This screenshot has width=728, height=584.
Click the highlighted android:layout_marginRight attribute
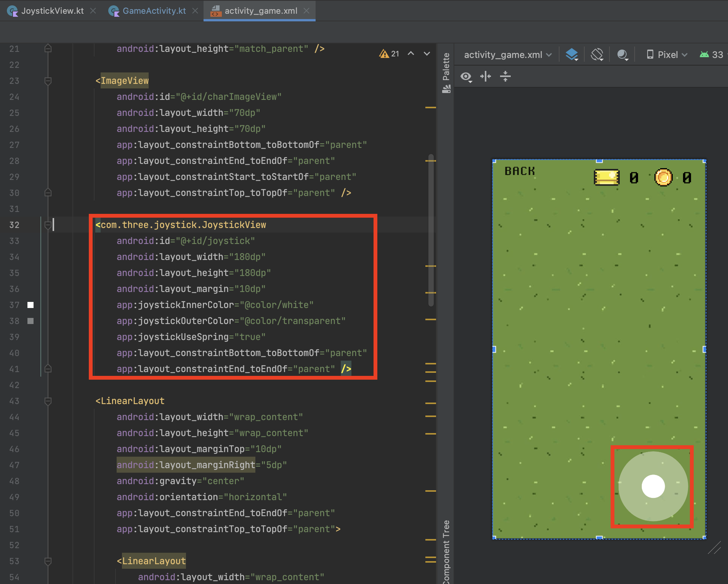(x=186, y=465)
